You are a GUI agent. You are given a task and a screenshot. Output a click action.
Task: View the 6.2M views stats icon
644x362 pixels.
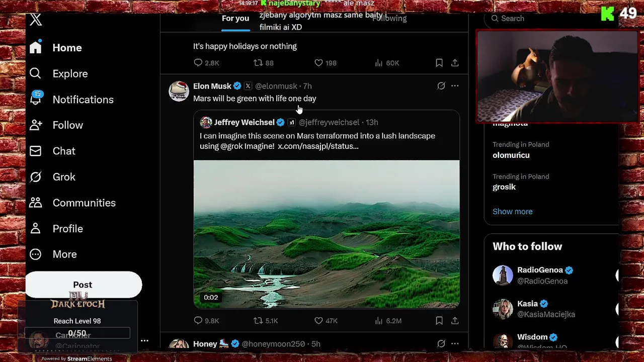tap(379, 321)
